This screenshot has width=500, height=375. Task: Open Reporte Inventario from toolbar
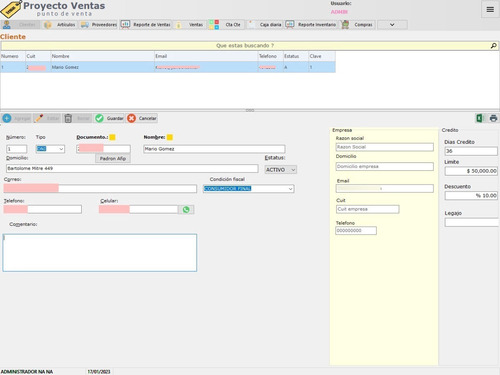coord(311,25)
